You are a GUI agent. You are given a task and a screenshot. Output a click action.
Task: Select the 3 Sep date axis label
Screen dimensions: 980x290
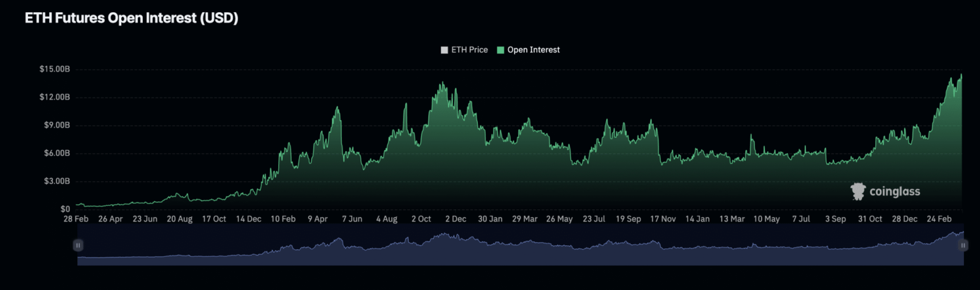tap(836, 218)
